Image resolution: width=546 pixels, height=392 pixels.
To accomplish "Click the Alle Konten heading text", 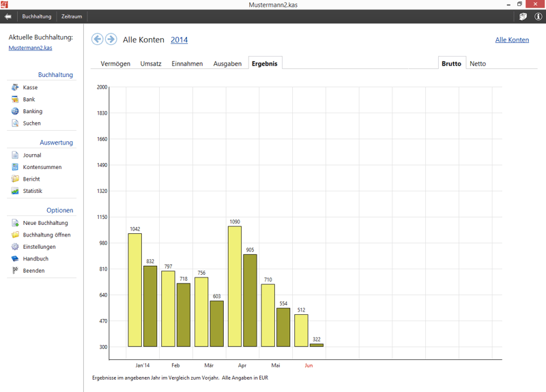I will coord(143,40).
